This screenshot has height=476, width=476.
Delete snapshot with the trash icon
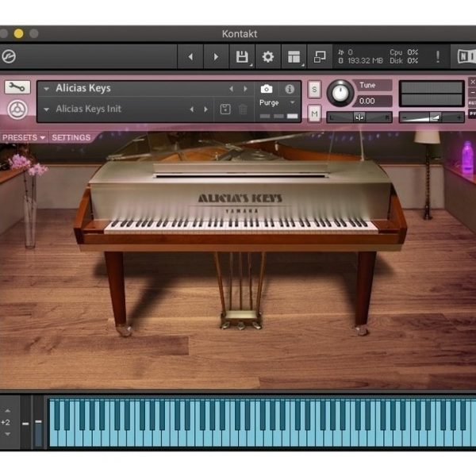(x=243, y=109)
